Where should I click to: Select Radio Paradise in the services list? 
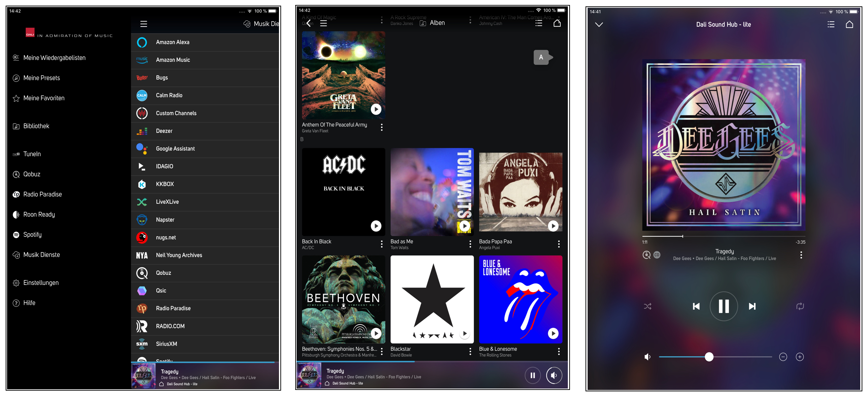(205, 308)
